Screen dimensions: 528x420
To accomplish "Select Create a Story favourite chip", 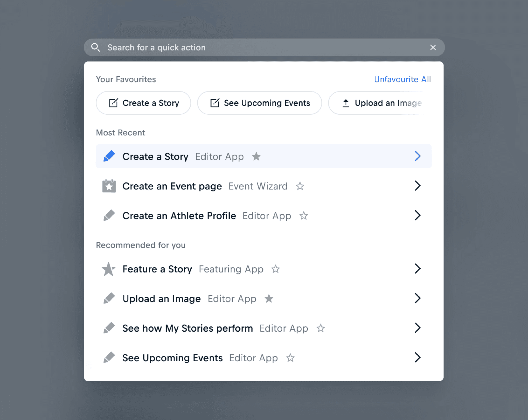I will pos(144,103).
